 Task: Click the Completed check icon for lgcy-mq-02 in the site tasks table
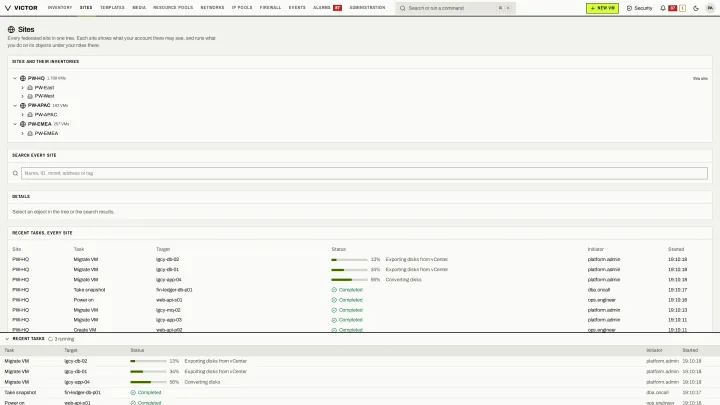click(334, 310)
